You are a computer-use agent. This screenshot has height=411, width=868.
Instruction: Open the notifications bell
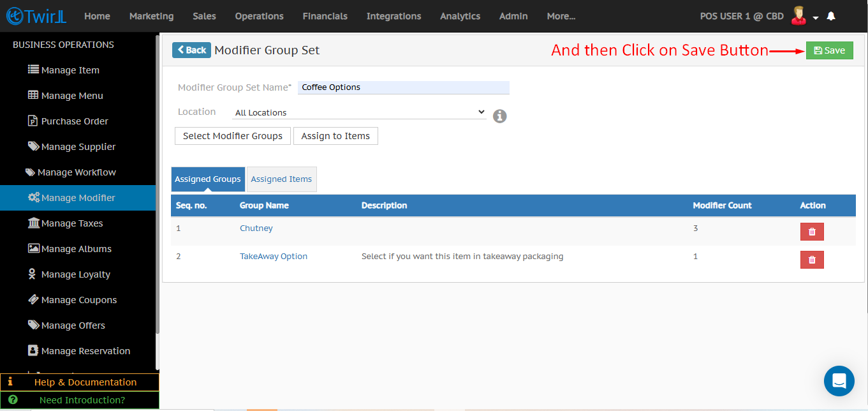(831, 17)
